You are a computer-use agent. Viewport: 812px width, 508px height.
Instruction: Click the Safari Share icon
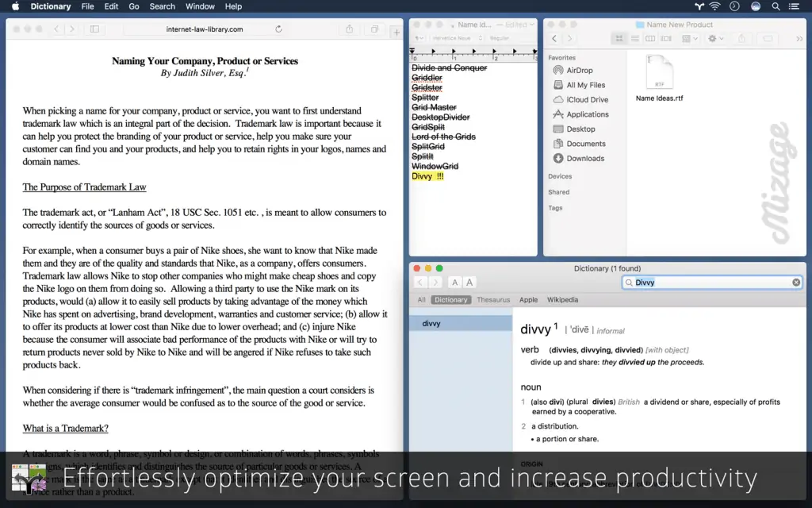point(350,29)
